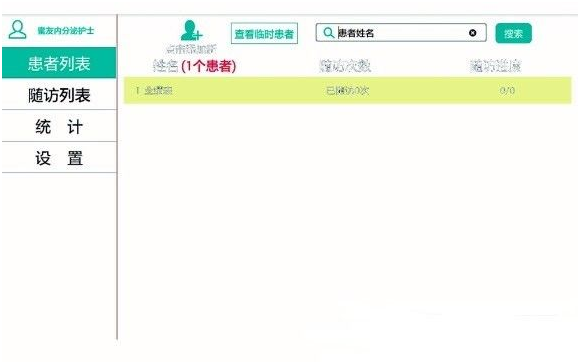The image size is (580, 364).
Task: Click the nurse account name beside the avatar
Action: tap(65, 30)
